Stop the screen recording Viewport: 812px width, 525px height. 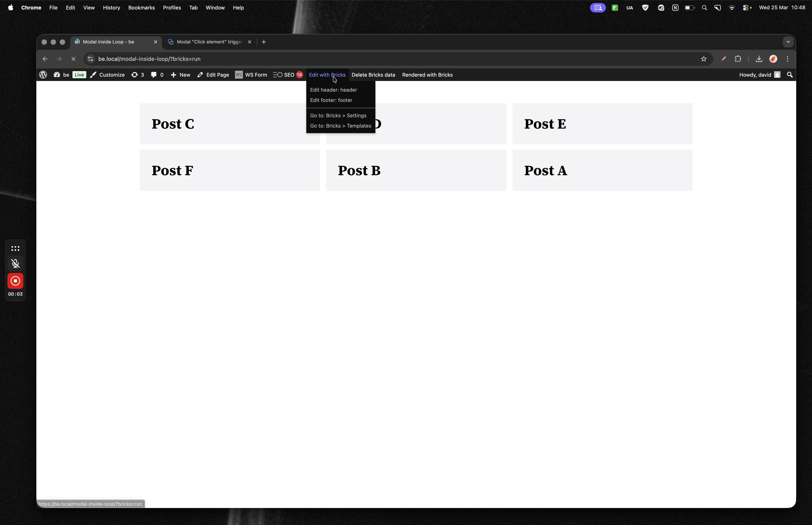[15, 281]
